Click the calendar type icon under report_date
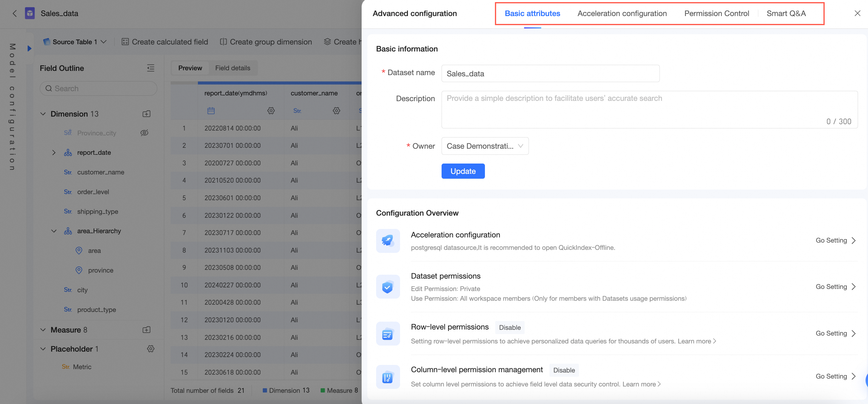 coord(211,111)
